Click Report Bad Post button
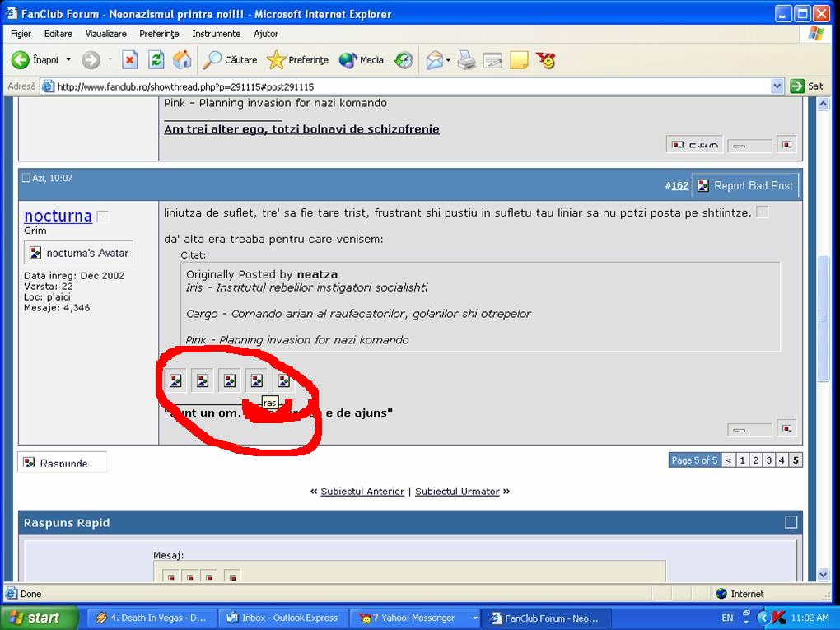This screenshot has height=630, width=840. click(746, 186)
